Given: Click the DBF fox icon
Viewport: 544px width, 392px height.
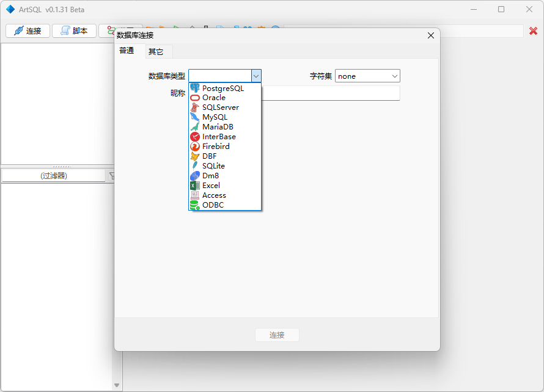Looking at the screenshot, I should (195, 156).
